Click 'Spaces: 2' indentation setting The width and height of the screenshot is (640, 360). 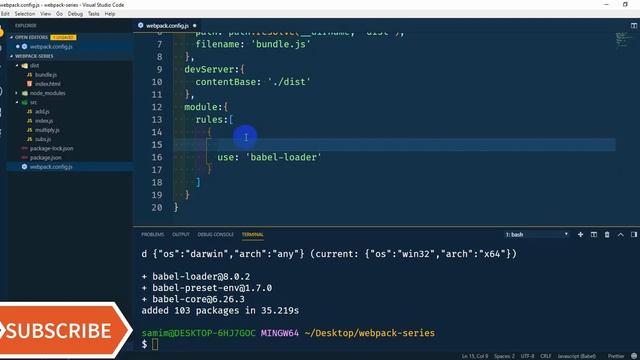(x=504, y=356)
